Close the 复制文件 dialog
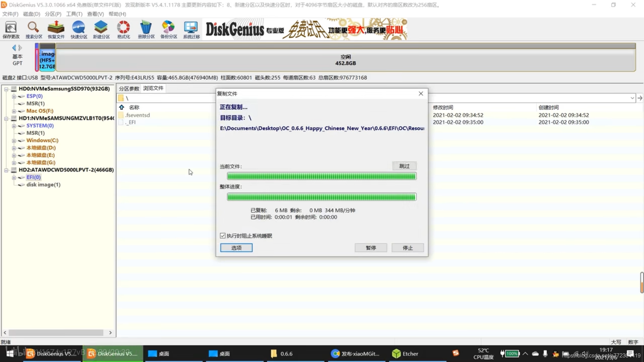644x362 pixels. (421, 94)
